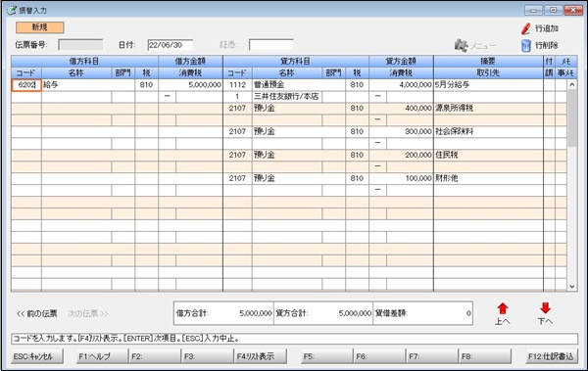This screenshot has height=371, width=588.
Task: Click the メモ column header
Action: pyautogui.click(x=566, y=61)
